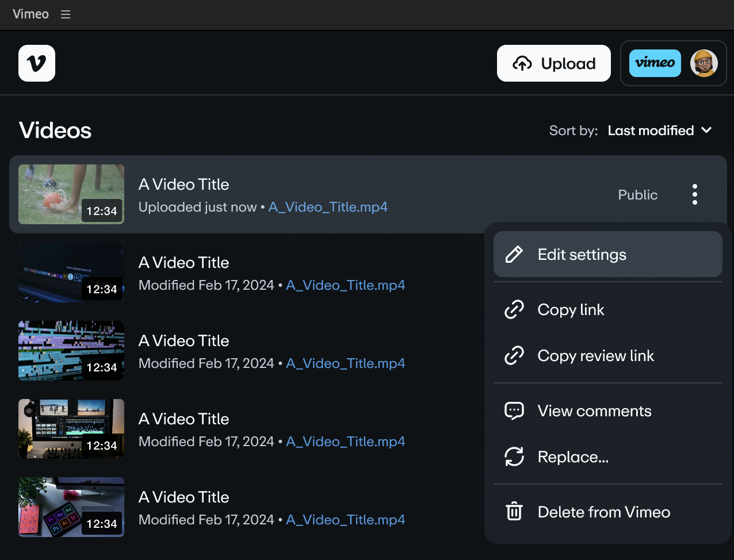Expand the sort chevron arrow
The height and width of the screenshot is (560, 734).
point(706,131)
